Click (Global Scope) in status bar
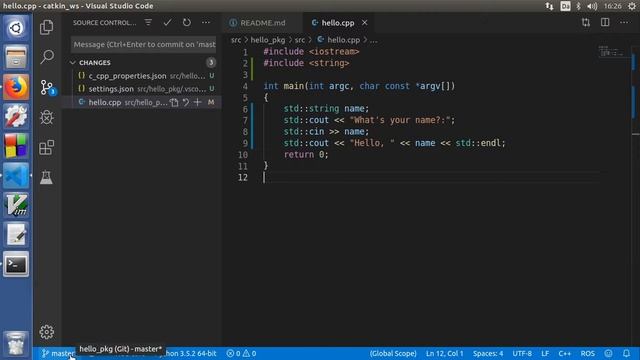640x360 pixels. point(393,353)
